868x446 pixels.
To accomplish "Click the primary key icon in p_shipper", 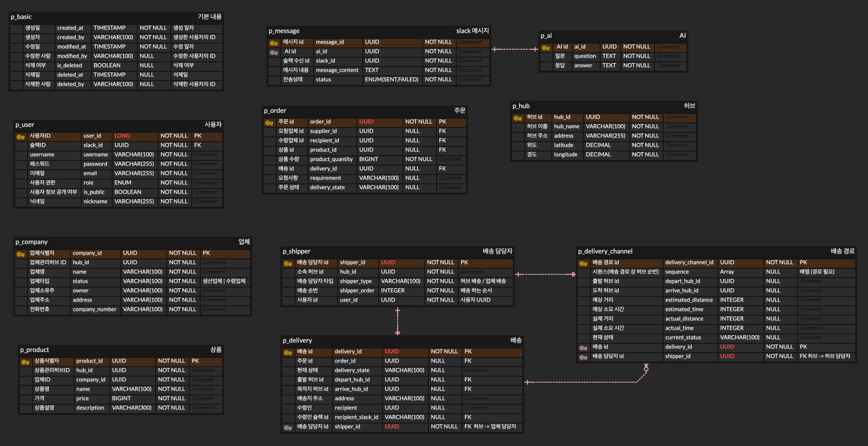I will (288, 263).
